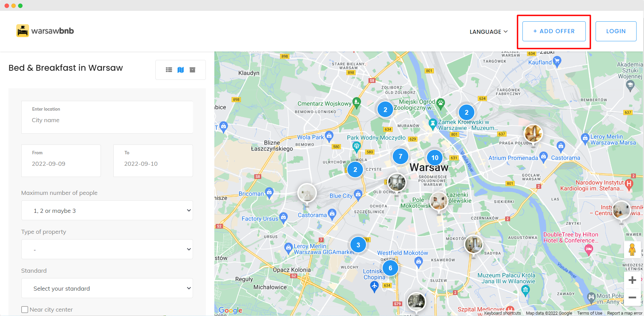The height and width of the screenshot is (316, 644).
Task: Click the Lotnisko Chopina airport pin
Action: pyautogui.click(x=374, y=287)
